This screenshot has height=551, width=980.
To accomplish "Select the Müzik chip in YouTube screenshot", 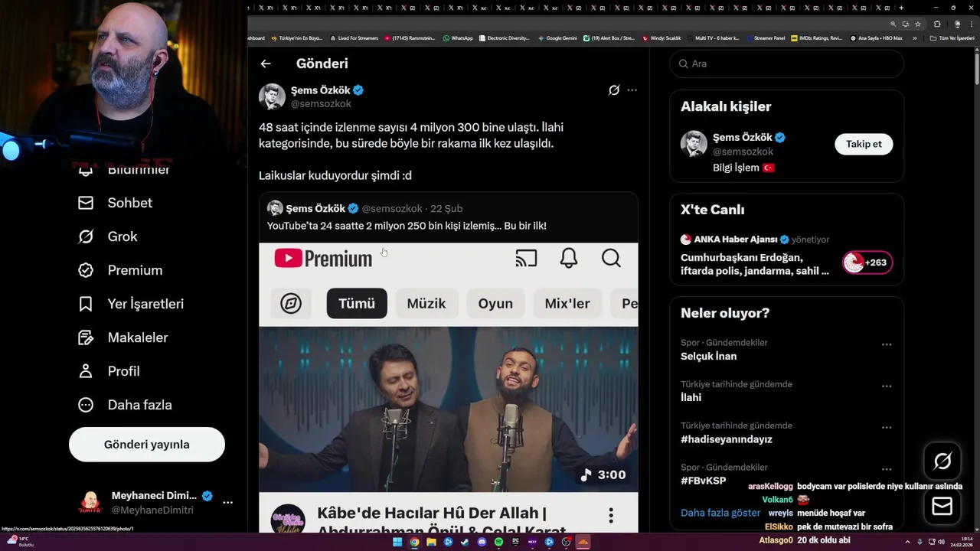I will pyautogui.click(x=426, y=304).
